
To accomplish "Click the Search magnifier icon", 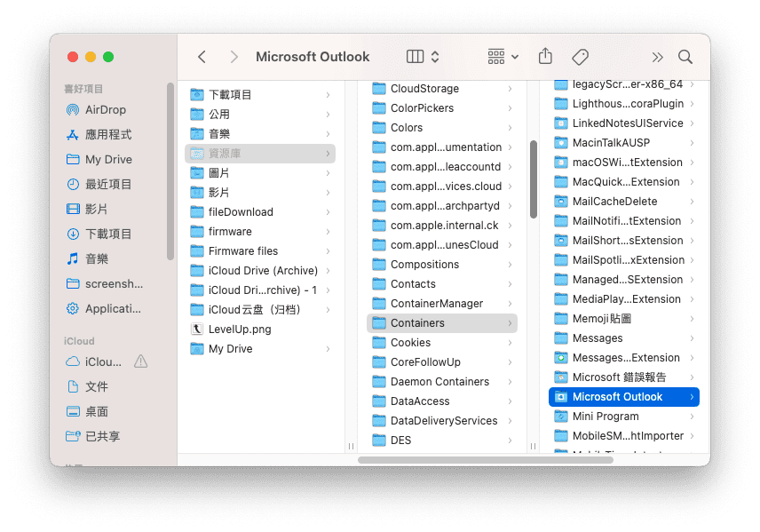I will coord(685,57).
